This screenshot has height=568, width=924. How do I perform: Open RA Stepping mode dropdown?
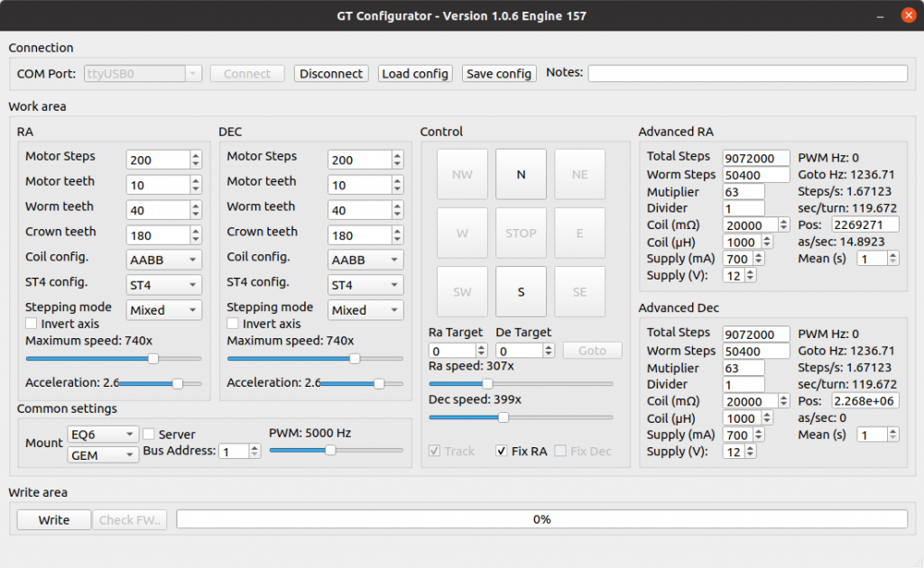(x=164, y=310)
